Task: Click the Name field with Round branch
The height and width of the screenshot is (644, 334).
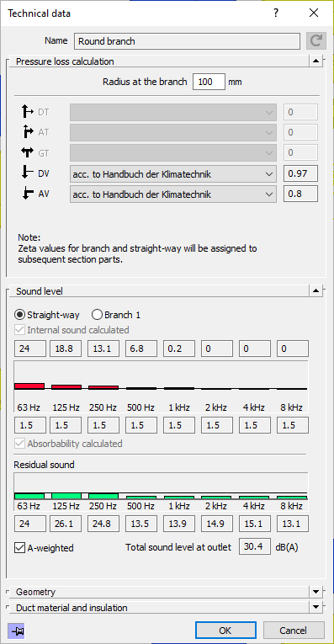Action: [x=187, y=41]
